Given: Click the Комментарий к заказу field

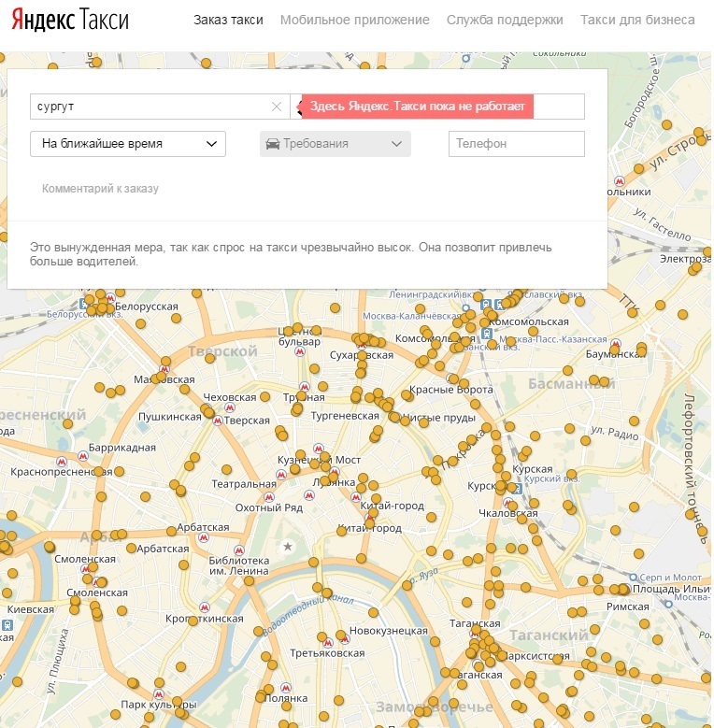Looking at the screenshot, I should tap(100, 189).
